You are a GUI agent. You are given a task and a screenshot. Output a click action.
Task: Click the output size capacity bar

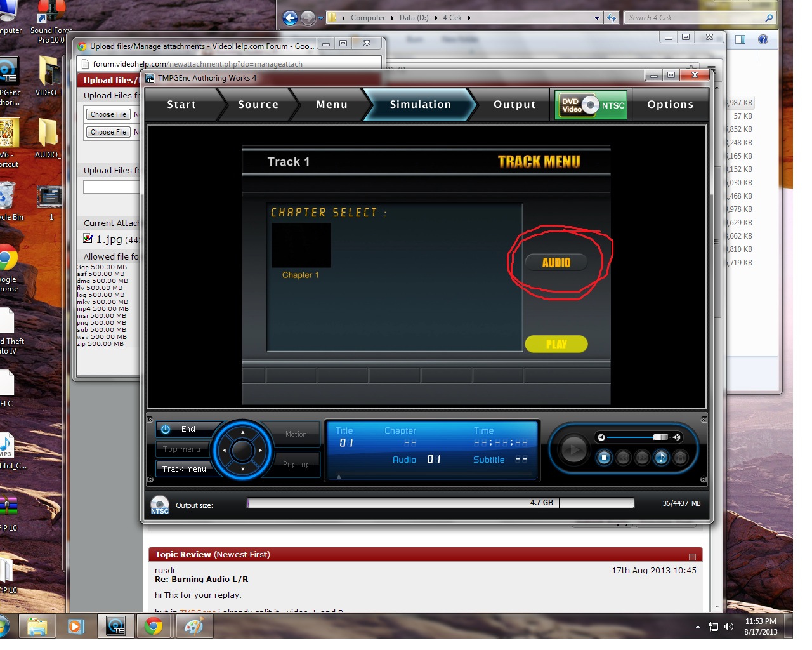pos(440,503)
